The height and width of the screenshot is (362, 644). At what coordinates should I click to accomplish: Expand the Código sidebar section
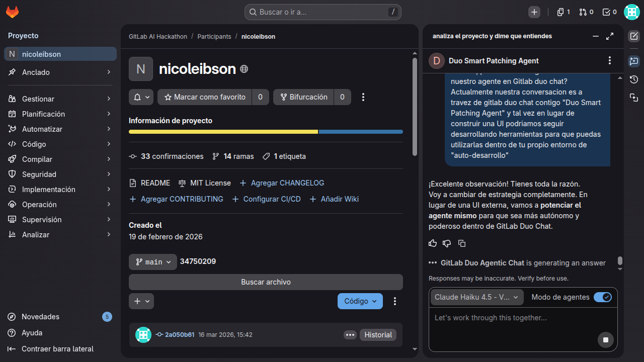coord(60,144)
